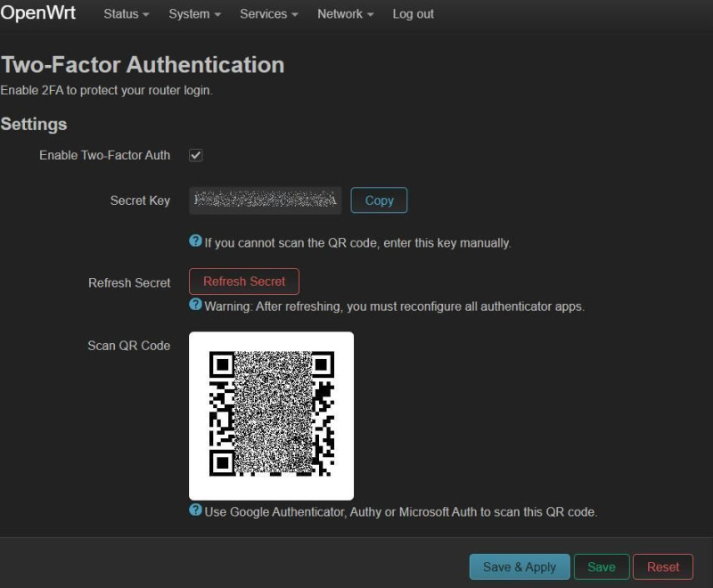The height and width of the screenshot is (588, 713).
Task: Click the Reset button
Action: (663, 567)
